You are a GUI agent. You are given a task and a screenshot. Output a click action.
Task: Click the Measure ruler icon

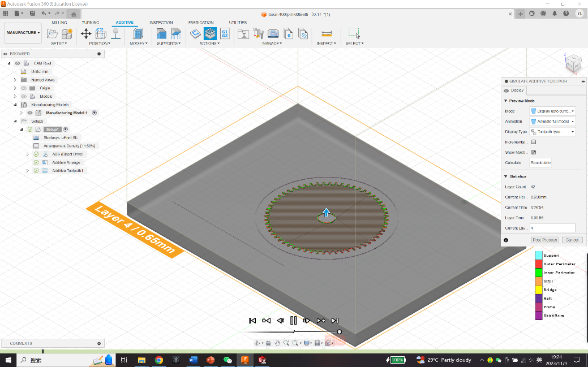pyautogui.click(x=327, y=34)
